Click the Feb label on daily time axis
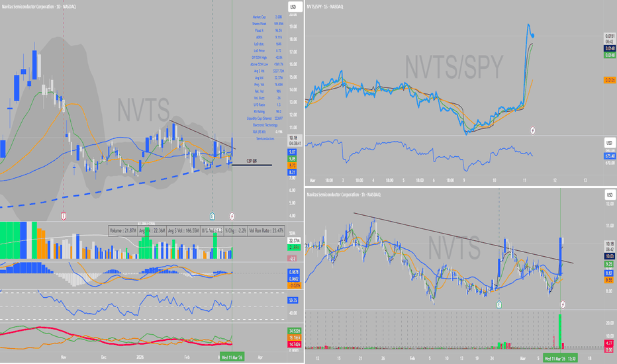The image size is (617, 364). tap(187, 357)
